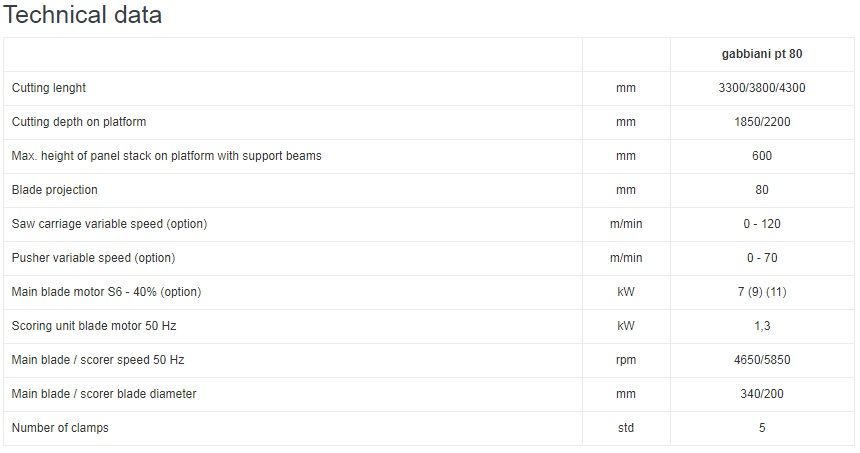The height and width of the screenshot is (453, 860).
Task: Select the 0 - 120 speed value
Action: (x=762, y=224)
